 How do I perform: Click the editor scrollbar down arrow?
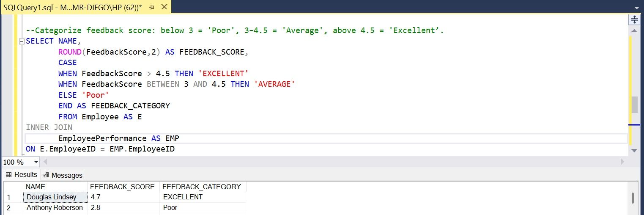(634, 151)
